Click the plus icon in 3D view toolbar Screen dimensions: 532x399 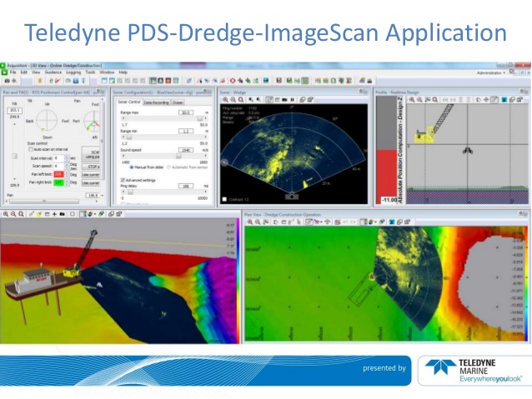[54, 214]
